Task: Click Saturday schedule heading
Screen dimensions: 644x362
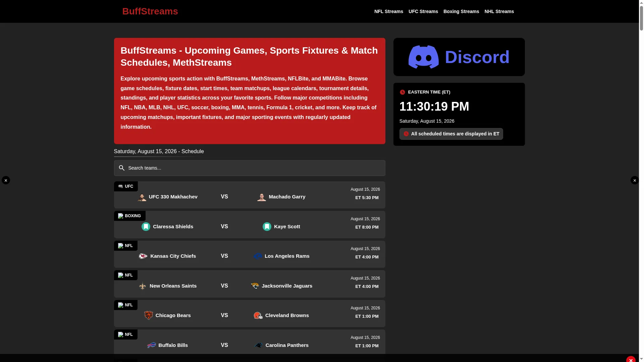Action: pyautogui.click(x=159, y=152)
